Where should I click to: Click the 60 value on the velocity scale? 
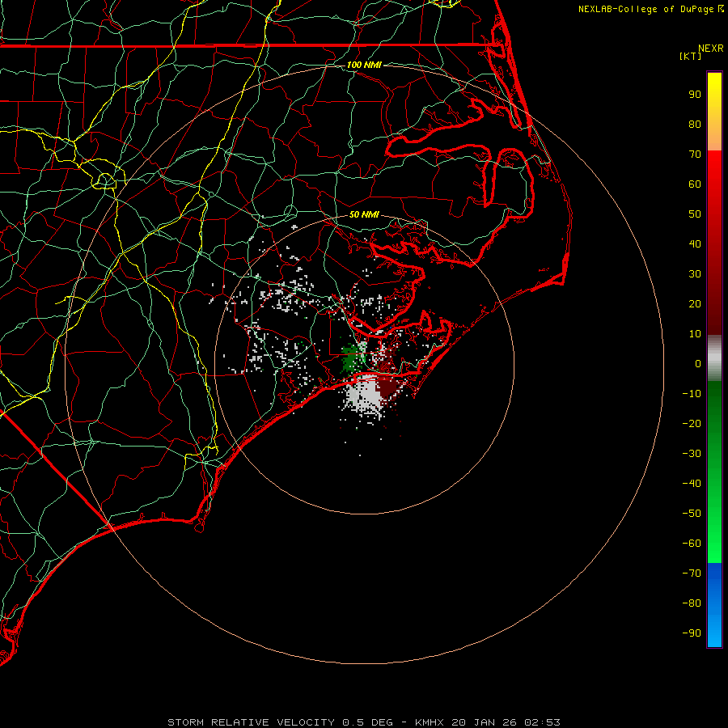pos(695,184)
